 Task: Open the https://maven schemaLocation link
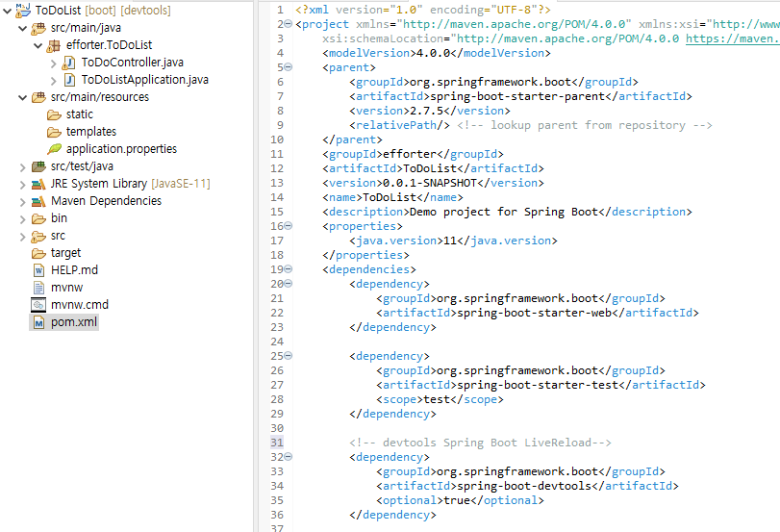click(732, 38)
